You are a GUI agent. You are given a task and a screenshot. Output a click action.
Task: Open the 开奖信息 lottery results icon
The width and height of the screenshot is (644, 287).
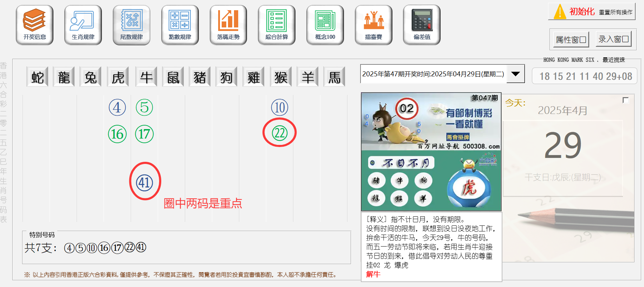[34, 25]
